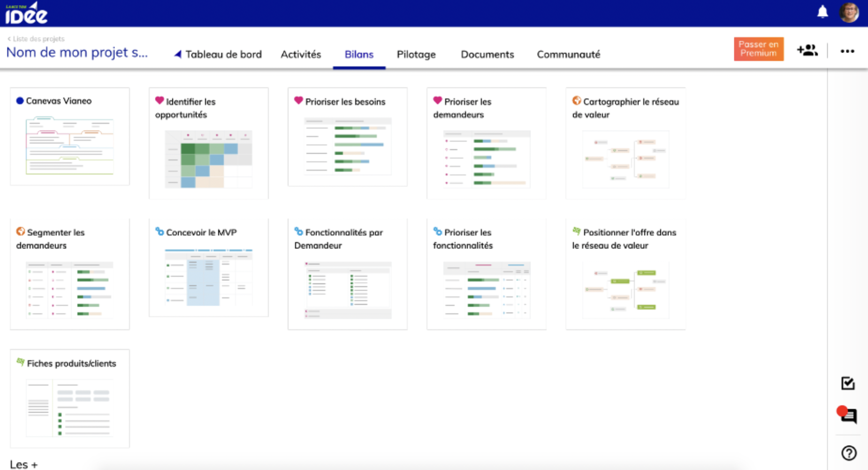Open the three-dot more options menu
Viewport: 868px width, 470px height.
click(847, 51)
